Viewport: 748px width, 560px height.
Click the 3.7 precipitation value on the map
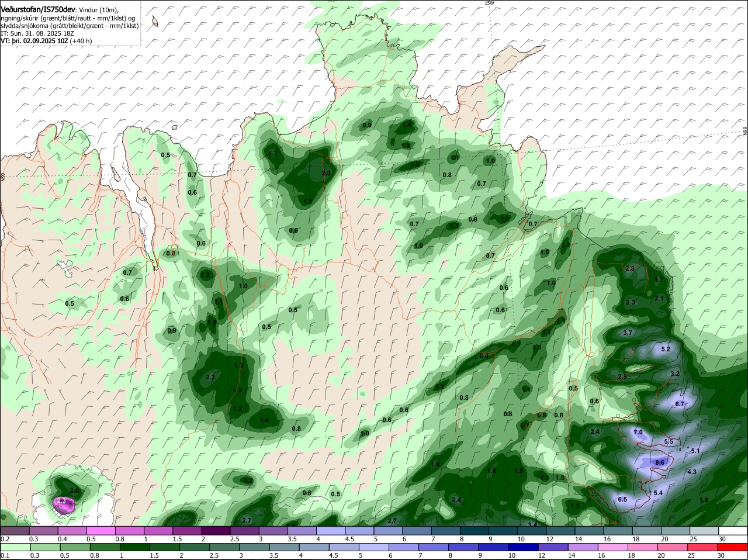tap(628, 332)
